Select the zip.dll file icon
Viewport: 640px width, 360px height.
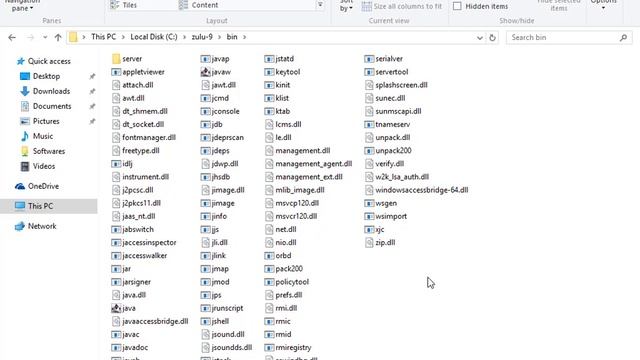[x=369, y=243]
